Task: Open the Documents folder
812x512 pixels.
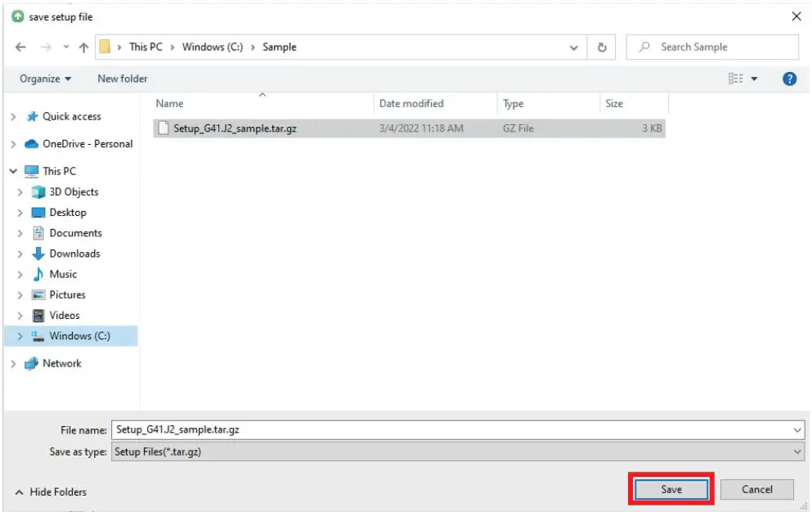Action: pos(75,233)
